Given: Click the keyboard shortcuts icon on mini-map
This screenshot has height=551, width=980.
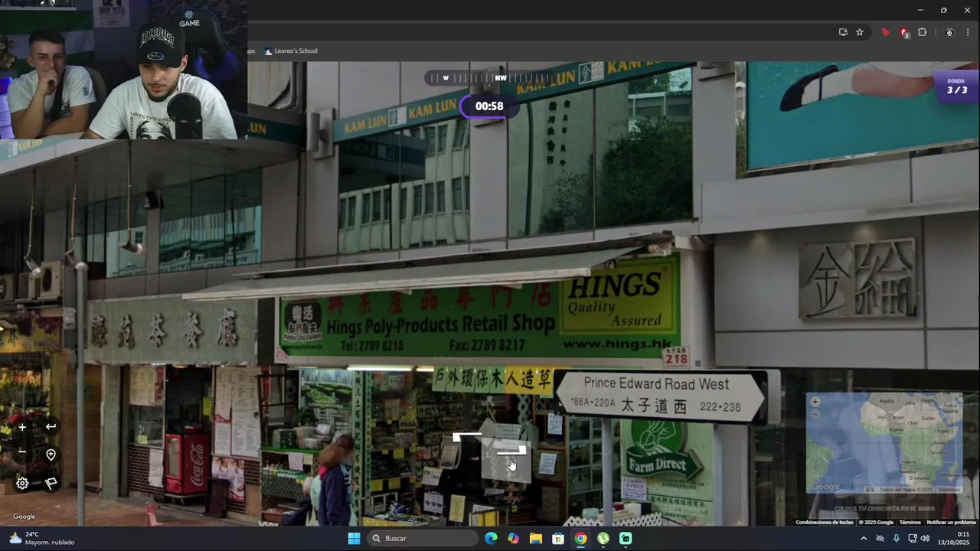Looking at the screenshot, I should 870,490.
